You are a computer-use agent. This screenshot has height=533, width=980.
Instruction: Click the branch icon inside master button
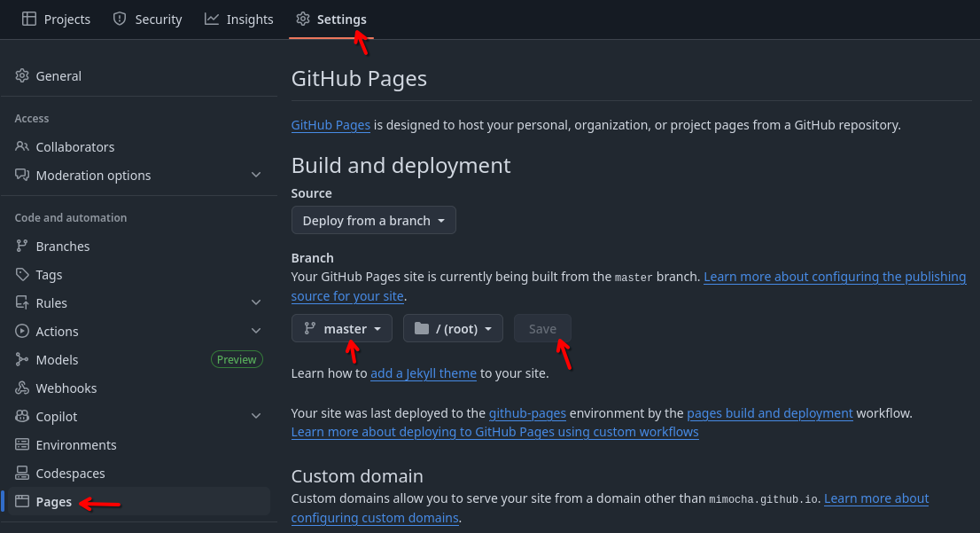309,328
